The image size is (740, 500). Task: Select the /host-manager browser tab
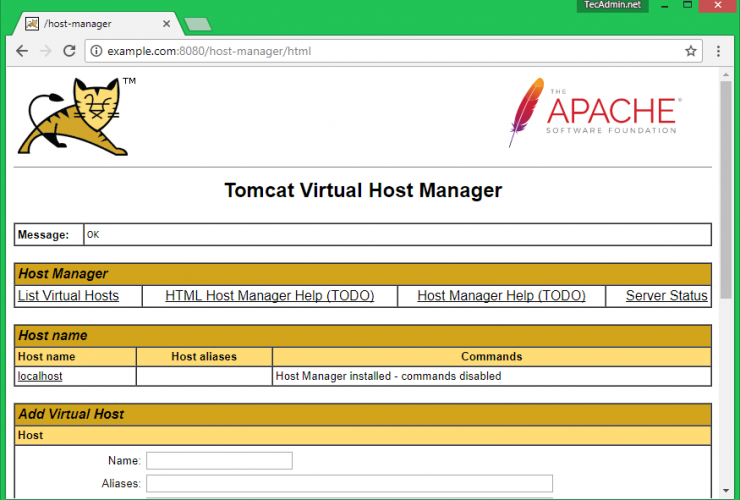90,22
